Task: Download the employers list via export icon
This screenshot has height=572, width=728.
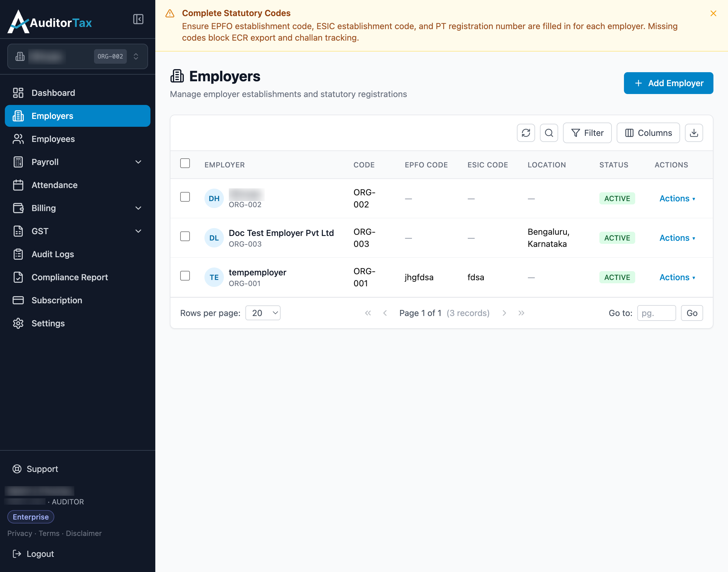Action: 694,133
